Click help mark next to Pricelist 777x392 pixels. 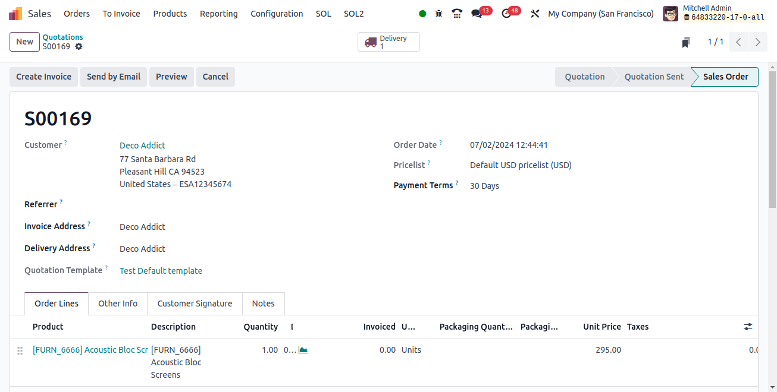coord(429,163)
